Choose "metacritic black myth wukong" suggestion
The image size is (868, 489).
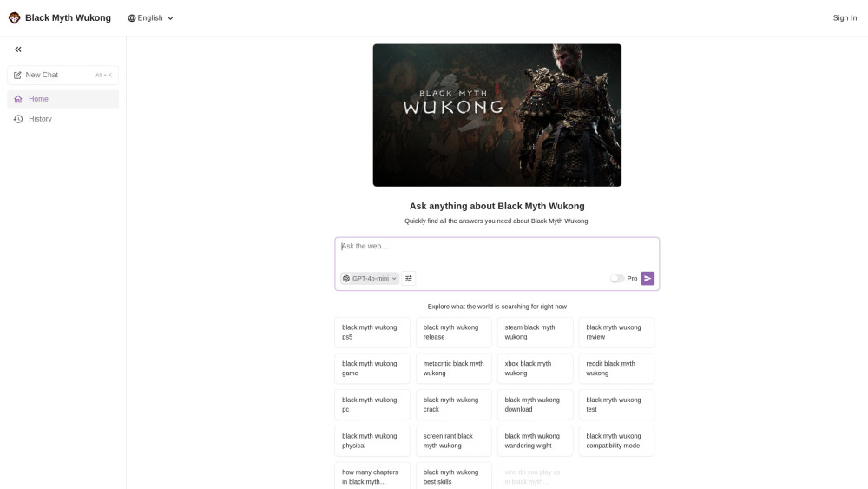coord(453,368)
